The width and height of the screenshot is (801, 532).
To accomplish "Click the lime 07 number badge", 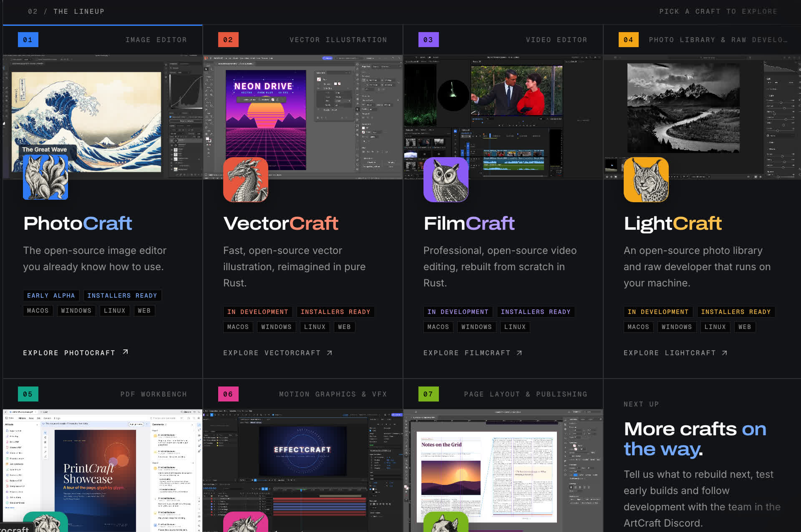I will click(x=428, y=394).
